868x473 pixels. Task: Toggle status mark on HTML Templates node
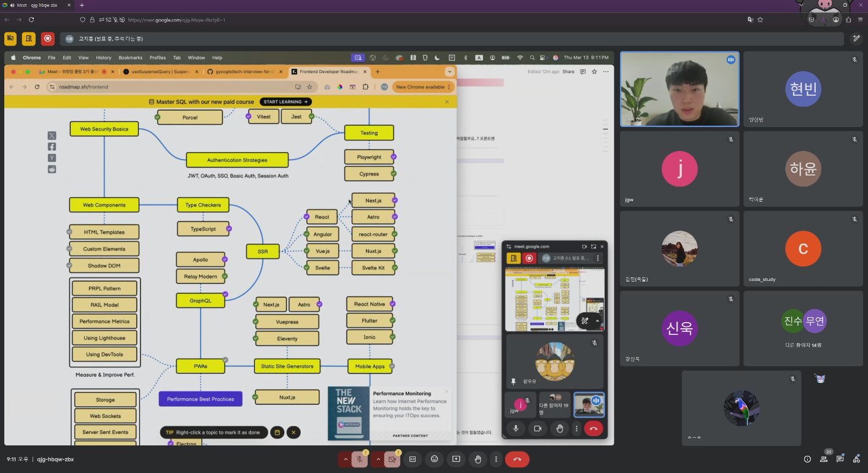(70, 232)
